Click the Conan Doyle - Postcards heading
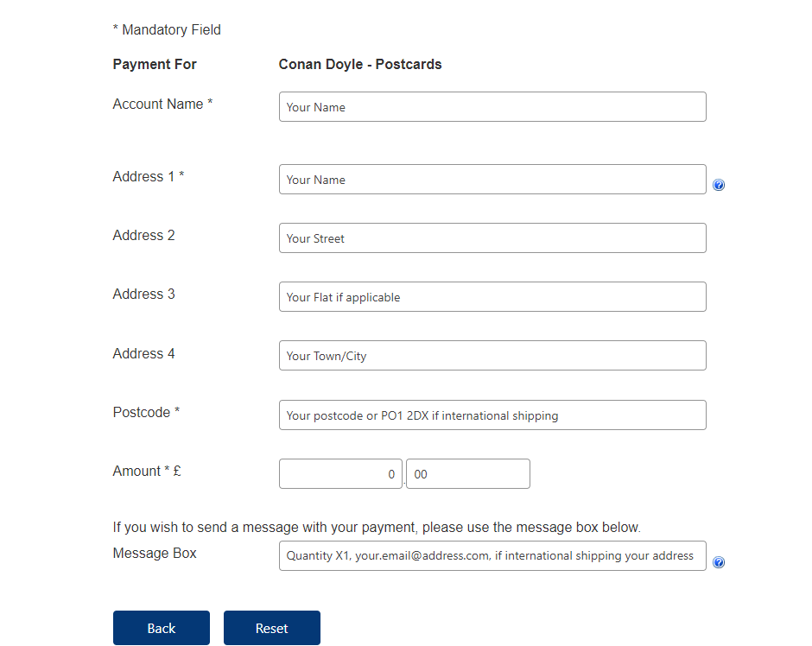Screen dimensions: 812x646 360,65
